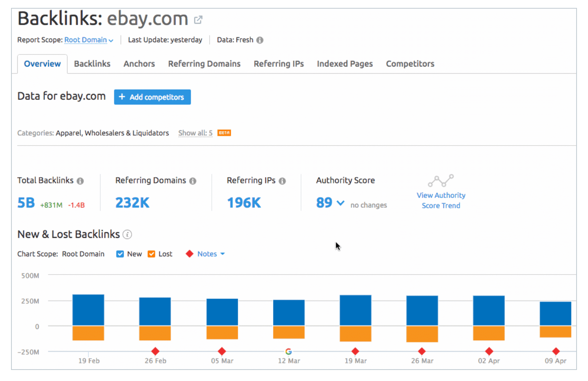Click the Google update icon at 12 Mar
This screenshot has height=381, width=588.
pyautogui.click(x=288, y=351)
